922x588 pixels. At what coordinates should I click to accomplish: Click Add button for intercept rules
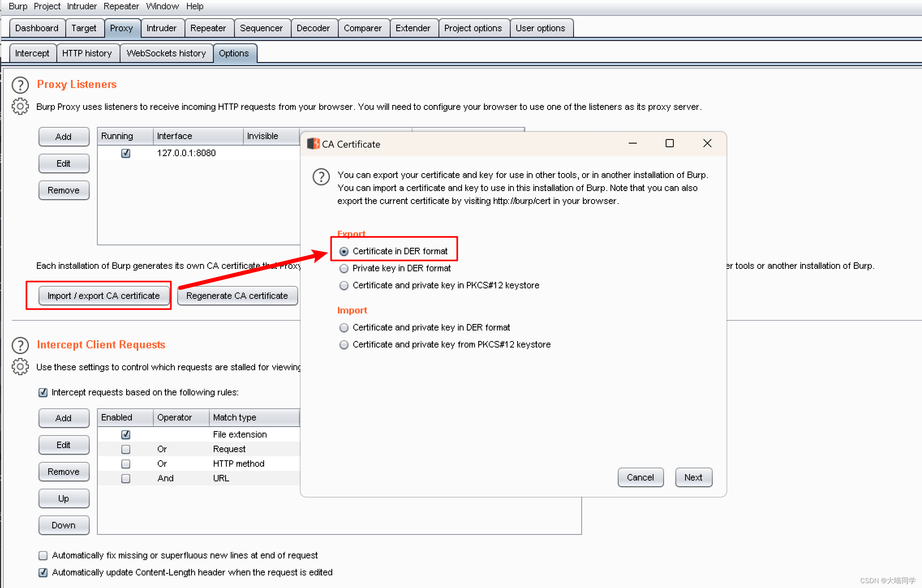[64, 418]
